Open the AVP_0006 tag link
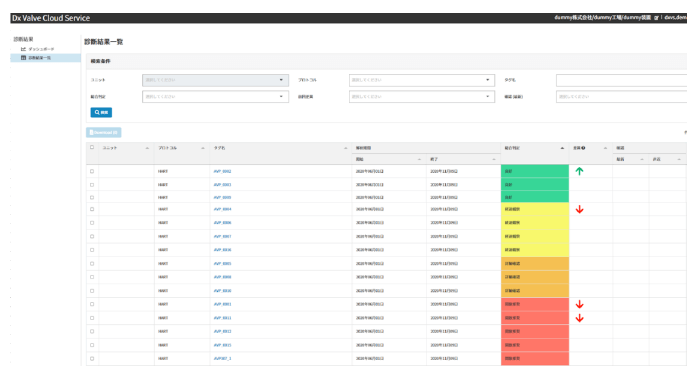Image resolution: width=697 pixels, height=379 pixels. 222,223
